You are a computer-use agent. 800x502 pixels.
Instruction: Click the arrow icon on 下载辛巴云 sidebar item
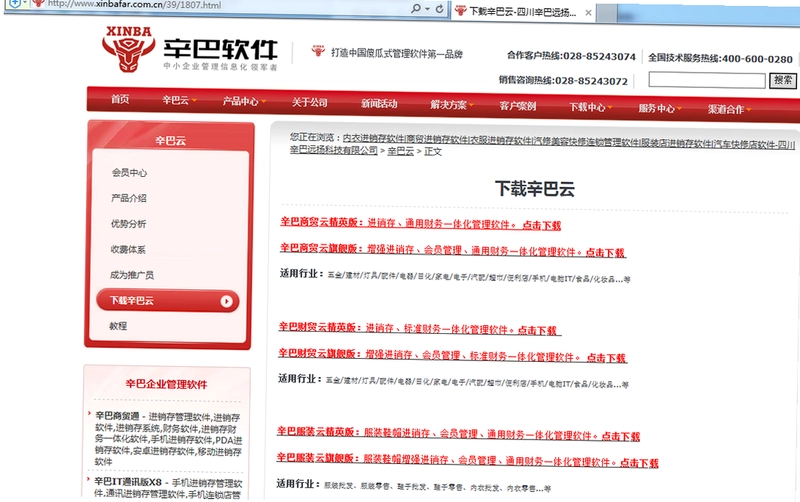click(226, 302)
